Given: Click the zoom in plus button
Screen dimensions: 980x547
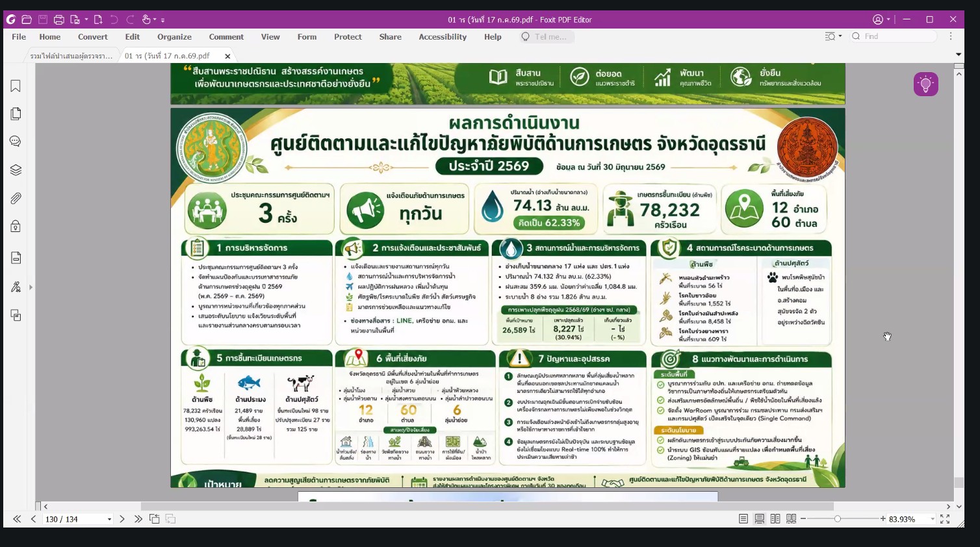Looking at the screenshot, I should (x=883, y=519).
